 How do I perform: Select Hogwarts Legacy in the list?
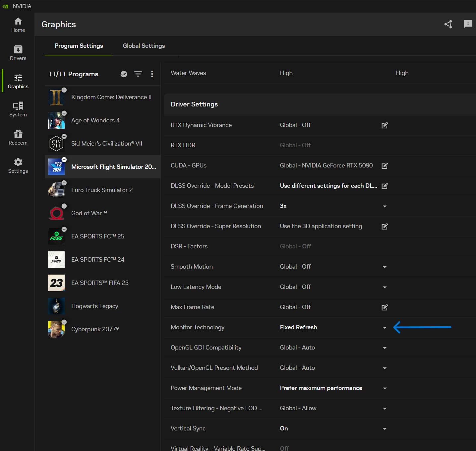[94, 306]
